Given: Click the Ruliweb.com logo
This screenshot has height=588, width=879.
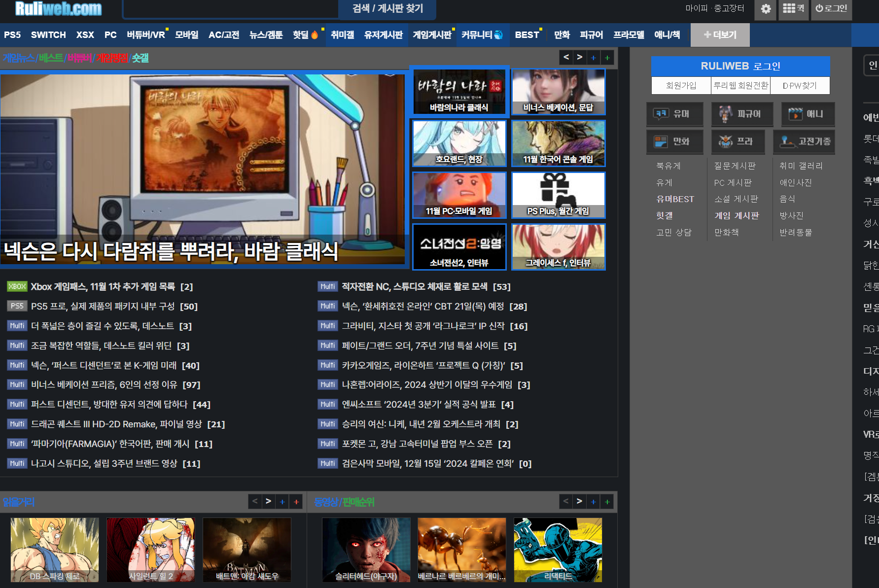Looking at the screenshot, I should 58,8.
